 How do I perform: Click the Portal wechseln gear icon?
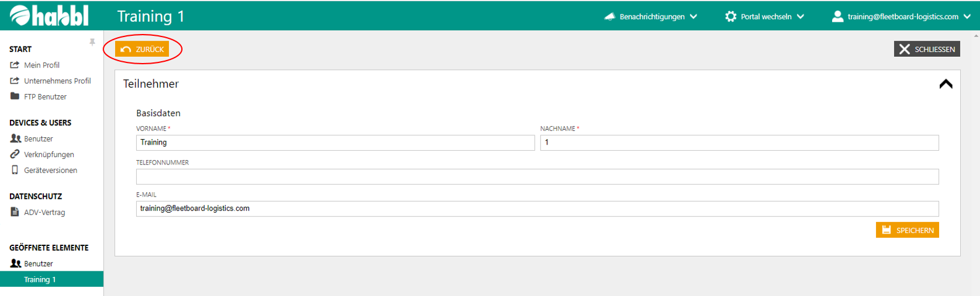pyautogui.click(x=731, y=17)
